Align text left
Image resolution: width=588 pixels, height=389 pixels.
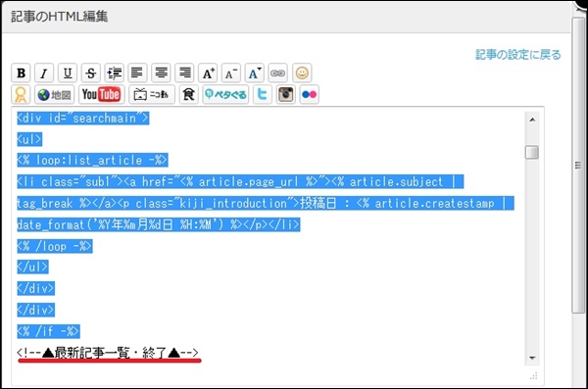click(137, 73)
